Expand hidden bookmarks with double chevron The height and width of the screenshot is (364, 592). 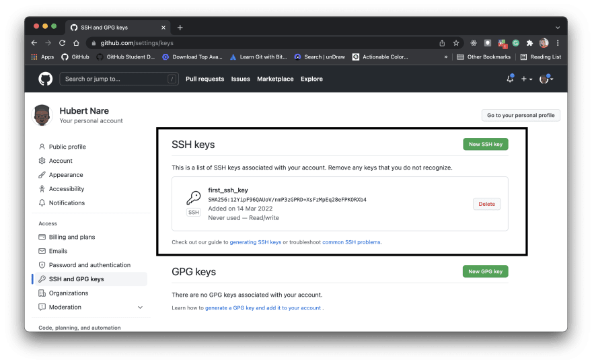(446, 57)
